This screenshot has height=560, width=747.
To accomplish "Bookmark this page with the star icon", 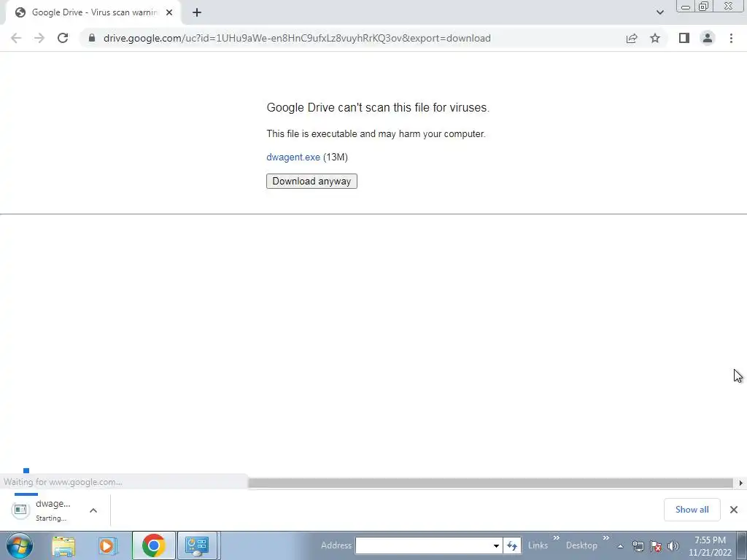I will [655, 38].
